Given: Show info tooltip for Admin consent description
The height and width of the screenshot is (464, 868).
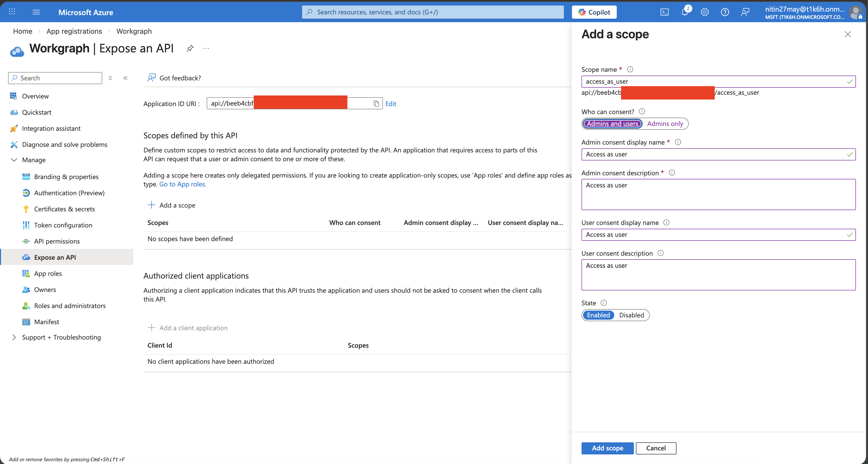Looking at the screenshot, I should coord(672,173).
